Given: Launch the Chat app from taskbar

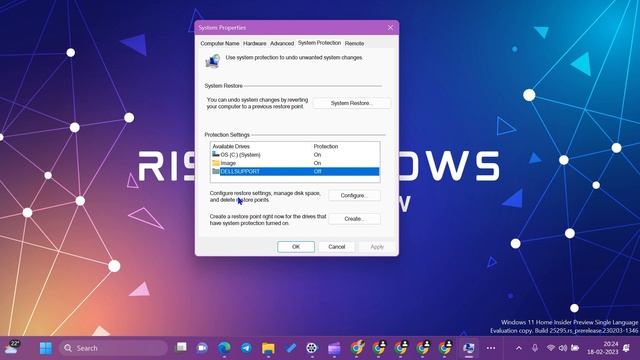Looking at the screenshot, I should click(202, 348).
